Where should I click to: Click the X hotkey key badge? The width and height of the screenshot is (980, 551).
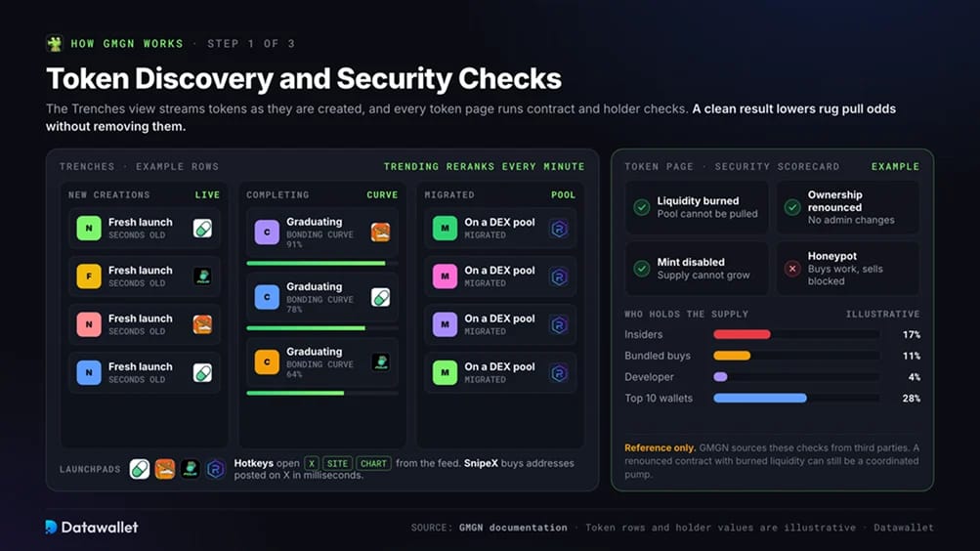click(x=312, y=463)
